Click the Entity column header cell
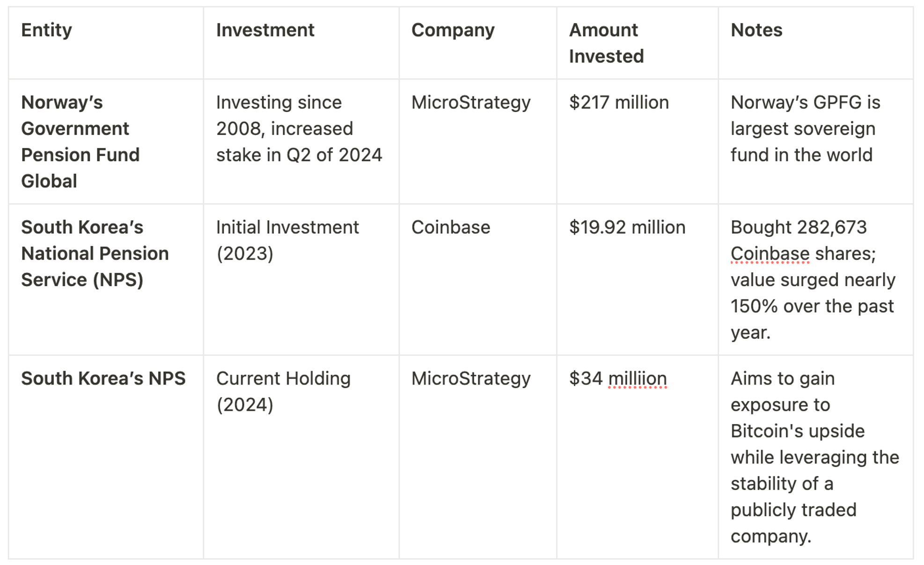Image resolution: width=924 pixels, height=565 pixels. (106, 43)
